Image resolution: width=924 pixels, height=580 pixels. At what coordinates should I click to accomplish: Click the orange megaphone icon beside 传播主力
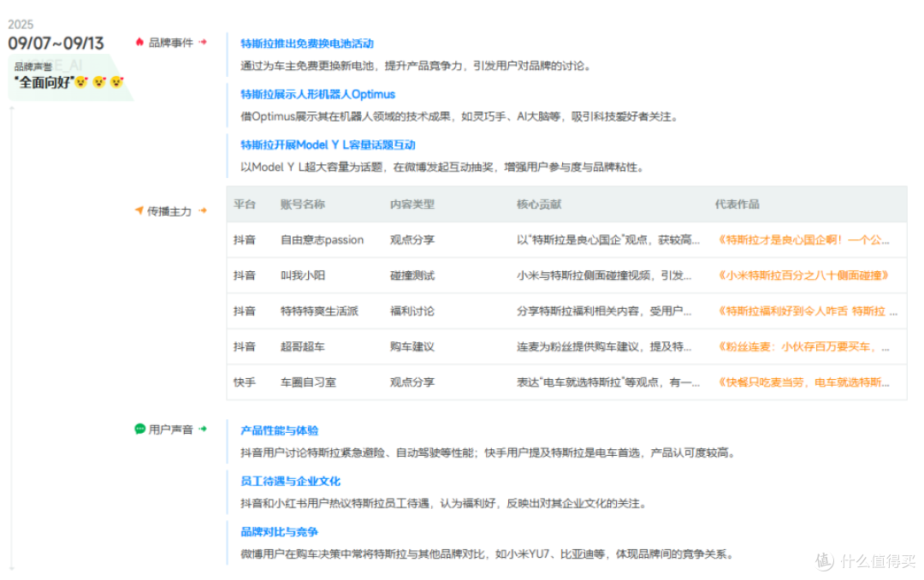coord(139,210)
